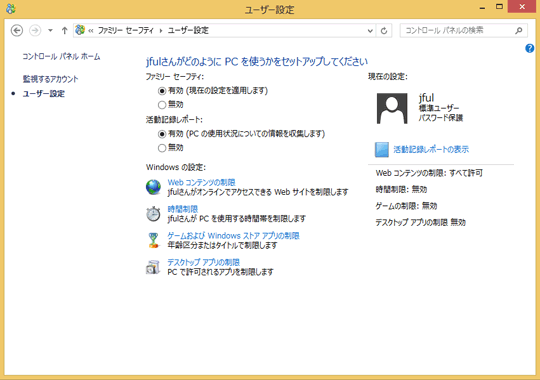Open the recent locations dropdown arrow

pyautogui.click(x=50, y=31)
